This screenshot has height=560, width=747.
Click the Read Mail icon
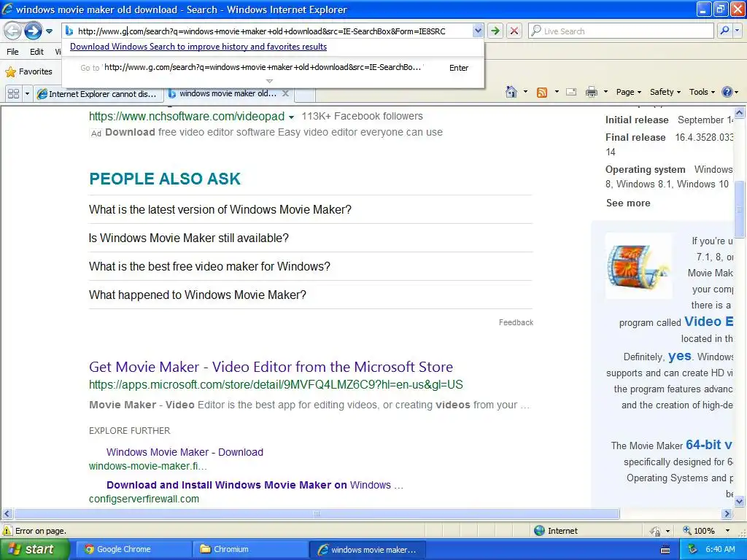[x=571, y=92]
